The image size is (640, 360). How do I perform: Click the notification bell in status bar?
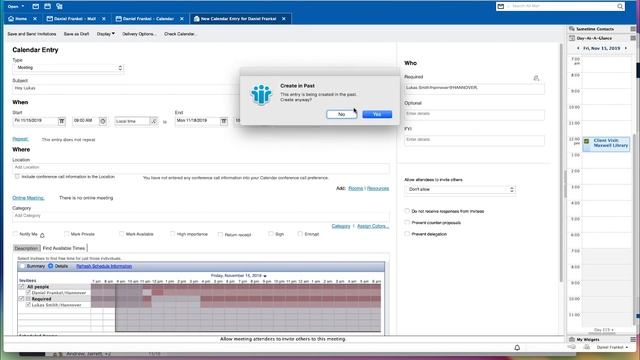click(517, 347)
